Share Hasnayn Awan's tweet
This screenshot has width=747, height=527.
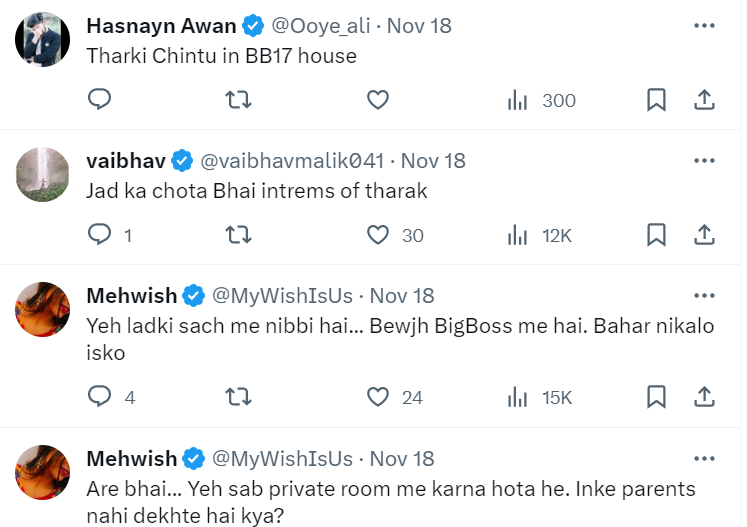[x=704, y=100]
